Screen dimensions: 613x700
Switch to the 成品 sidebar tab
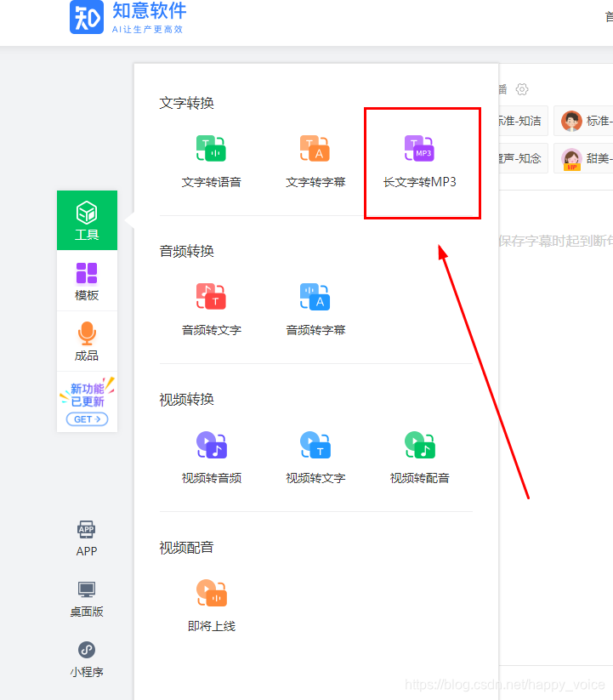[87, 341]
